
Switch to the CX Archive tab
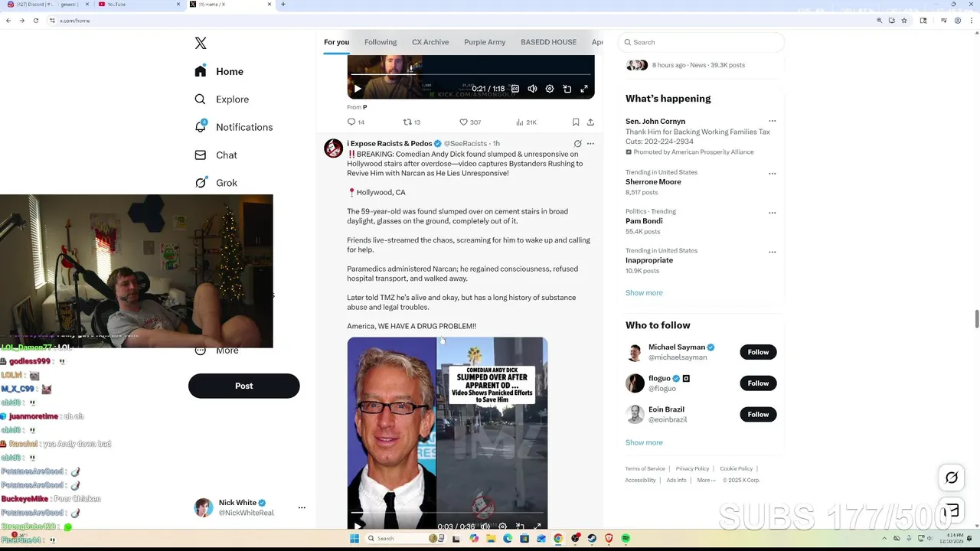click(x=430, y=42)
